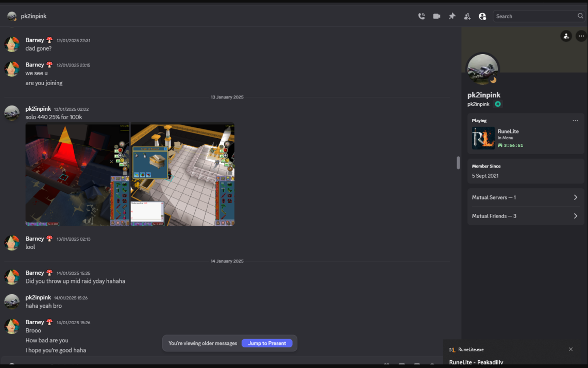Open the Playing activity more options
Screen dimensions: 588x368
[x=575, y=121]
